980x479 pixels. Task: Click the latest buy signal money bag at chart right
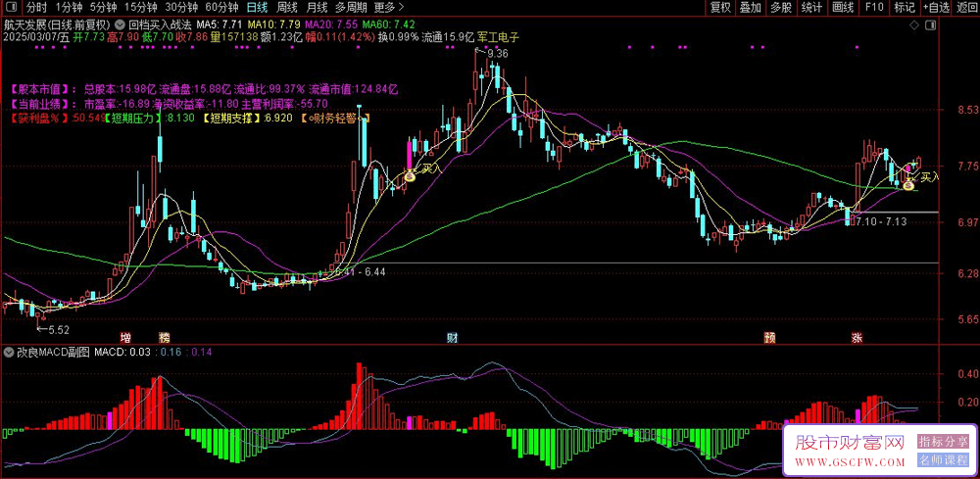point(909,184)
